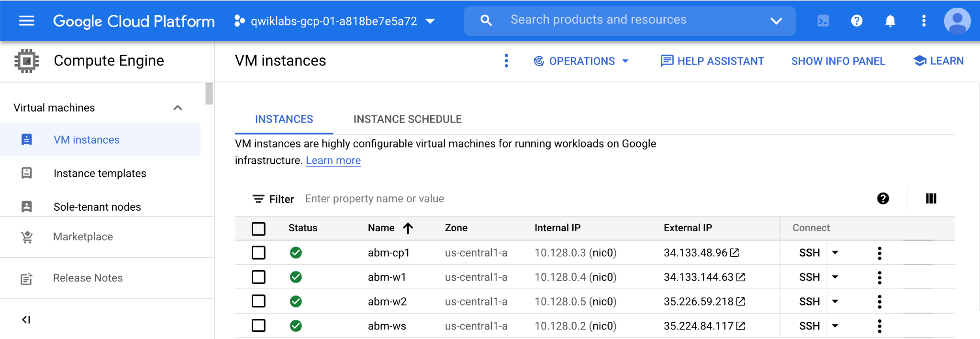Click the Marketplace cart icon
The width and height of the screenshot is (980, 339).
pyautogui.click(x=27, y=237)
